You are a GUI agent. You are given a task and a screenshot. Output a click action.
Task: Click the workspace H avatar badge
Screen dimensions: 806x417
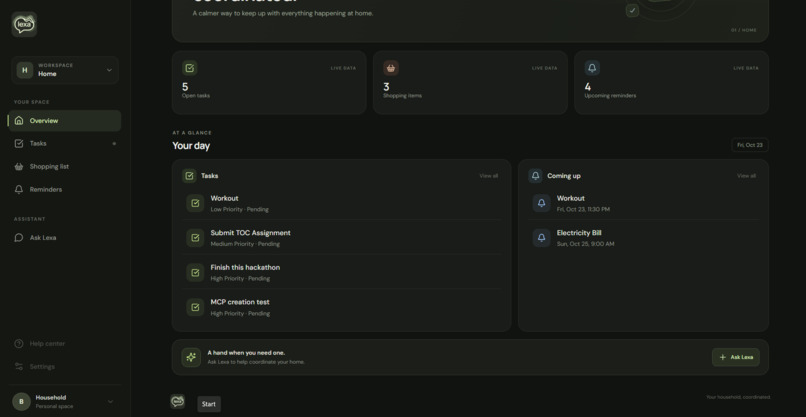[25, 70]
